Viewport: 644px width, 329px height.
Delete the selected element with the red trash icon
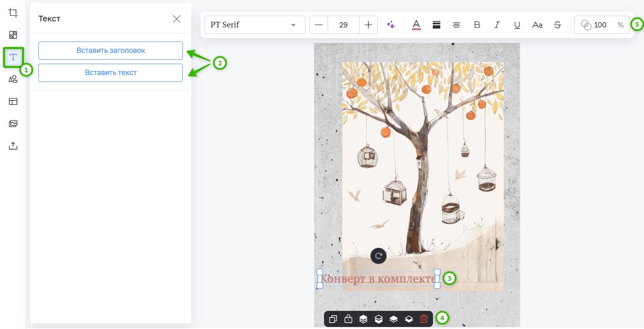coord(424,319)
